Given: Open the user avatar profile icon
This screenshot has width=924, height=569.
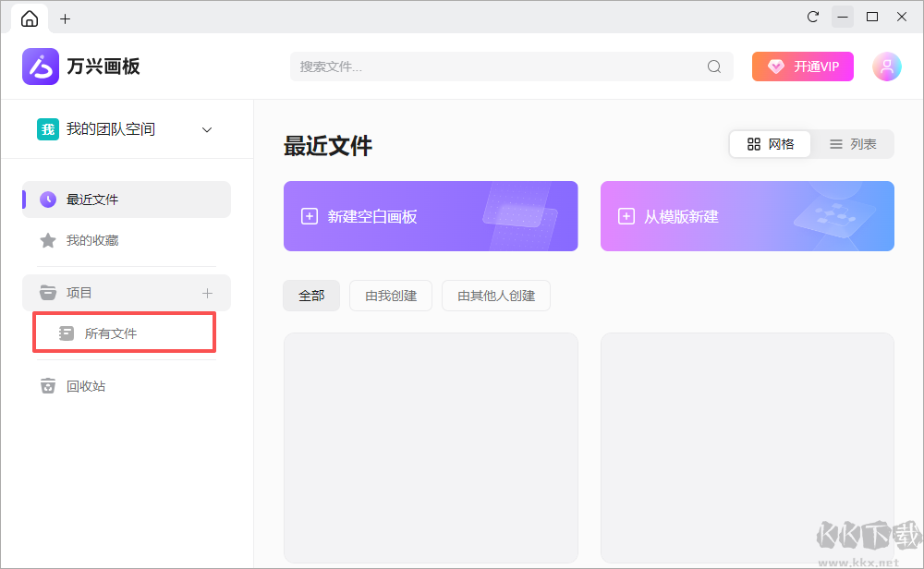Looking at the screenshot, I should (x=886, y=66).
